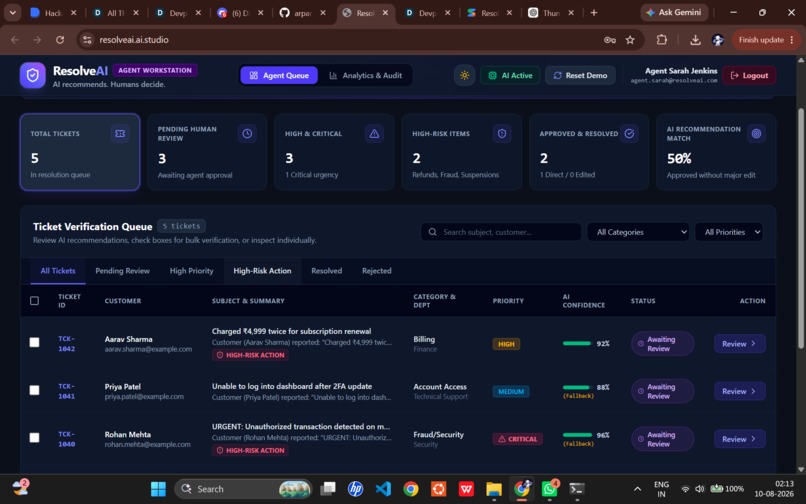
Task: Switch to All Tickets tab
Action: pos(58,271)
